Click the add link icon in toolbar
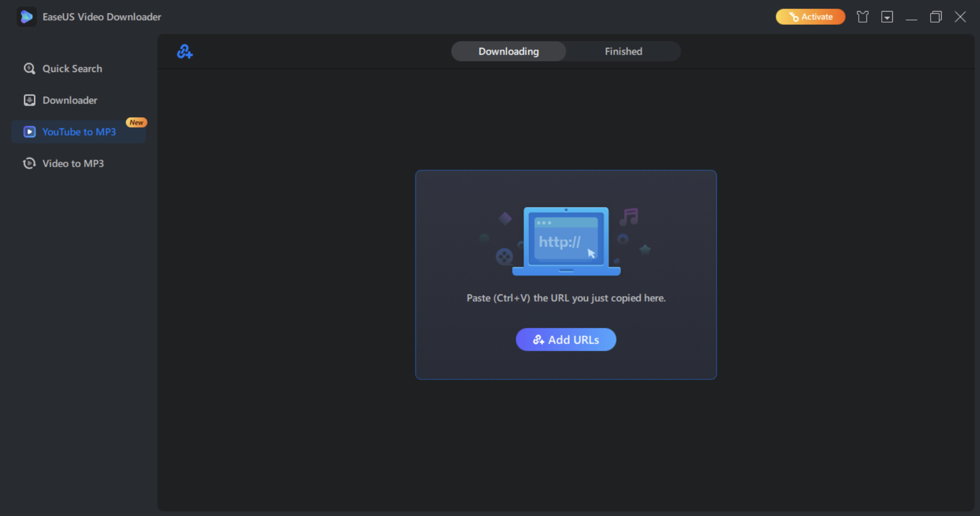The height and width of the screenshot is (516, 980). pyautogui.click(x=185, y=51)
